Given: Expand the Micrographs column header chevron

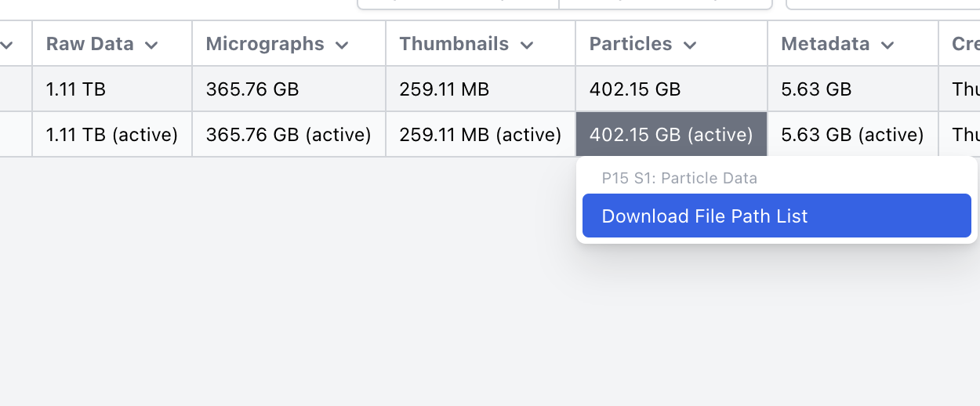Looking at the screenshot, I should [342, 45].
